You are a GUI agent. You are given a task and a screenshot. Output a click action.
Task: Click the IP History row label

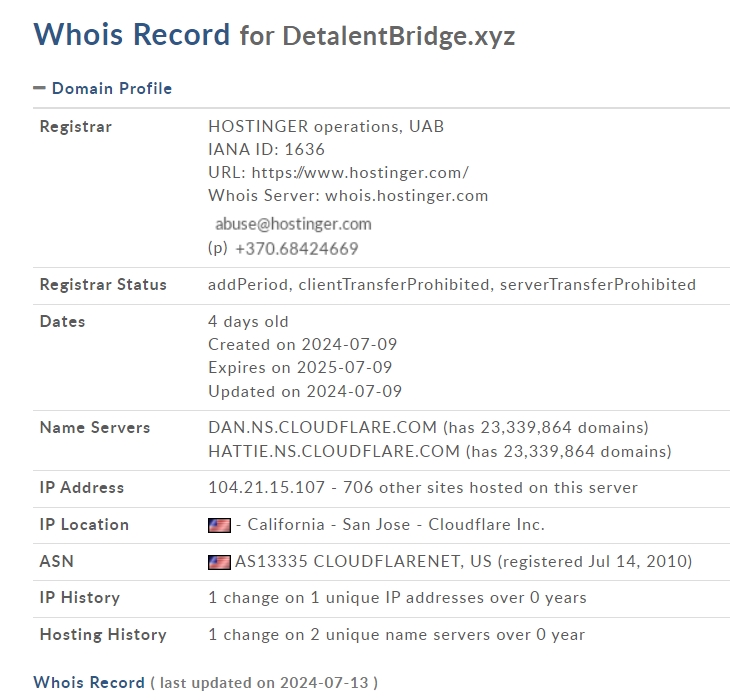pyautogui.click(x=80, y=598)
